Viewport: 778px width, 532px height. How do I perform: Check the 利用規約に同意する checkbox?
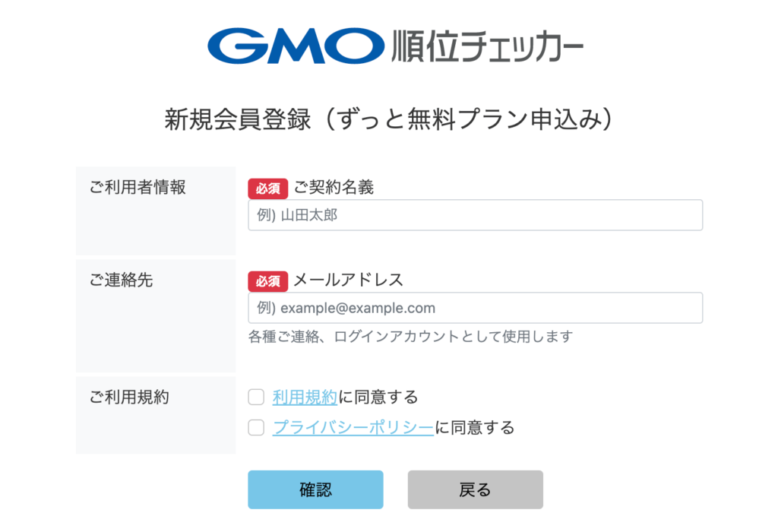(256, 396)
